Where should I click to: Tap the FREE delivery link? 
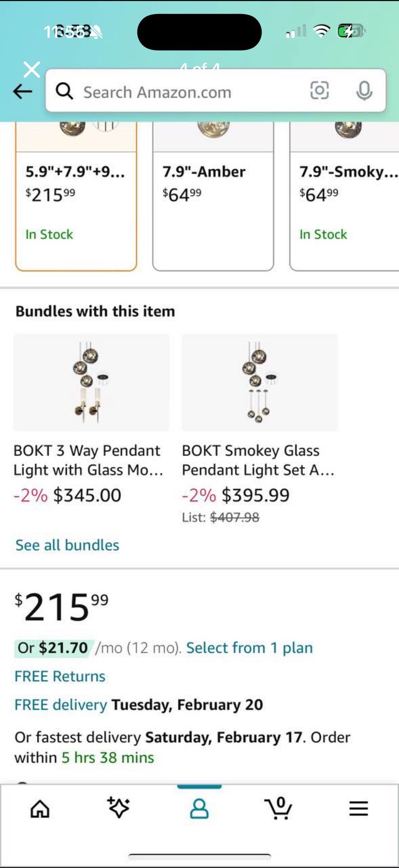[x=61, y=705]
